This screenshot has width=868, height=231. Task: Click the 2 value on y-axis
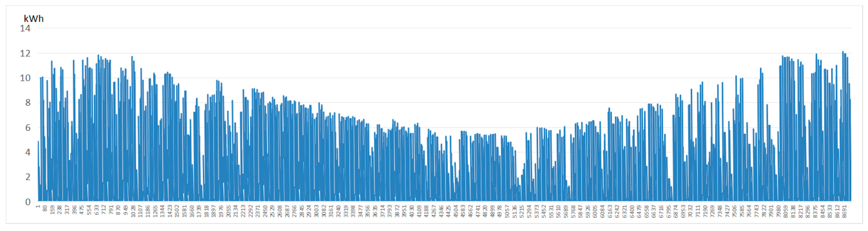pos(28,177)
